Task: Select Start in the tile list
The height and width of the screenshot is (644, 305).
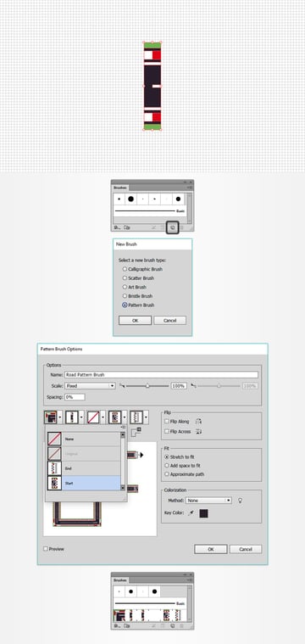Action: click(83, 483)
